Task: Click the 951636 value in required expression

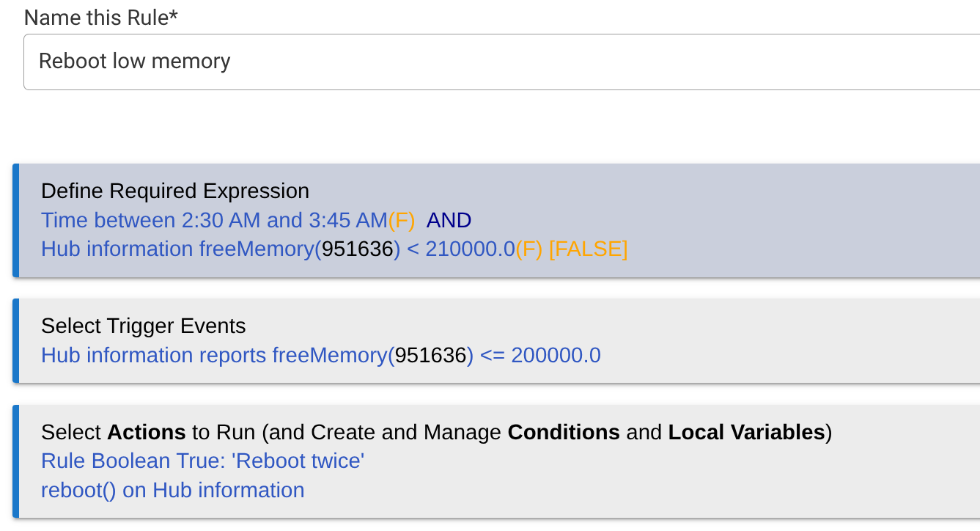Action: click(x=358, y=249)
